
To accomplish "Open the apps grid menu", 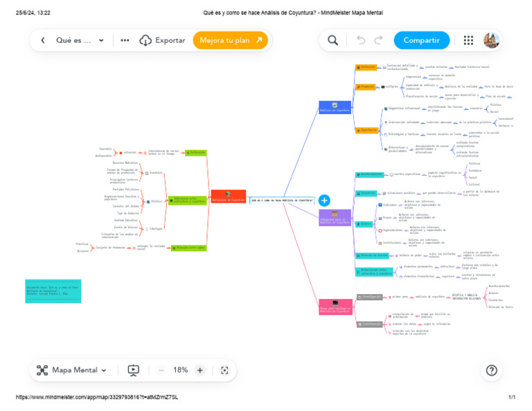I will click(x=468, y=40).
